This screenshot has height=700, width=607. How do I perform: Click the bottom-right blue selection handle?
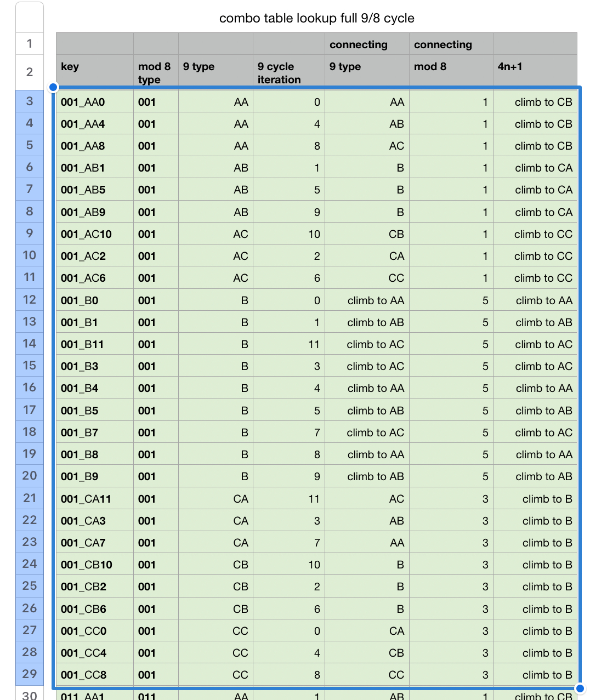click(580, 688)
